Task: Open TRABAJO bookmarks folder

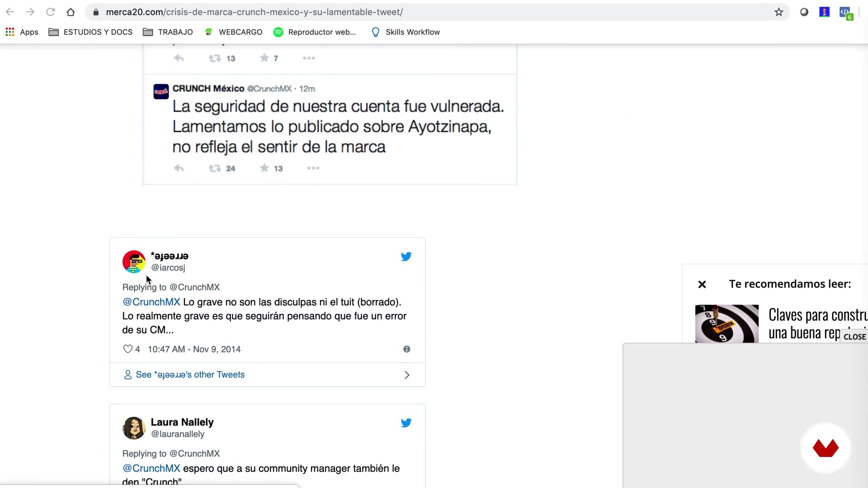Action: pos(168,32)
